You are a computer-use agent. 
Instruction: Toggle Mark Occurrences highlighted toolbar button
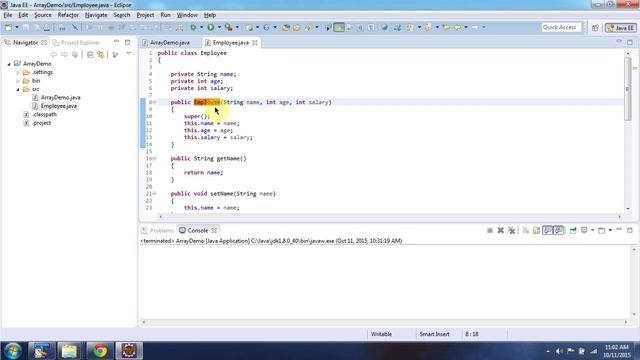pyautogui.click(x=339, y=27)
